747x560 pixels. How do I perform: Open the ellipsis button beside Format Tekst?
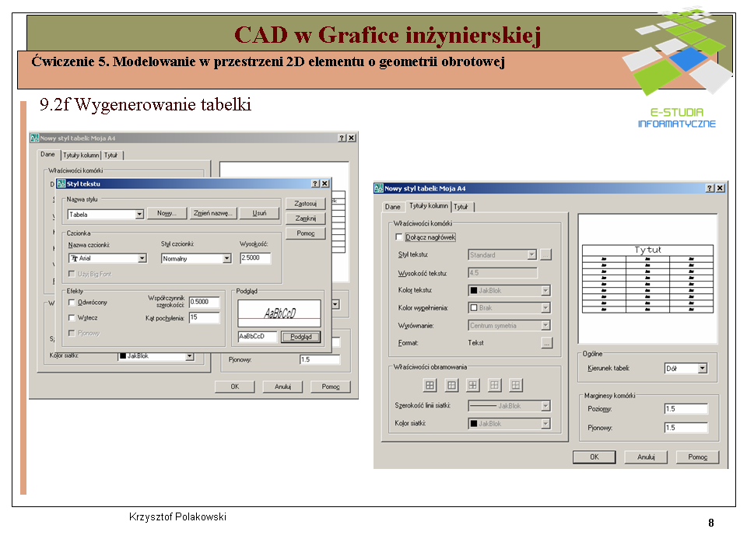546,342
